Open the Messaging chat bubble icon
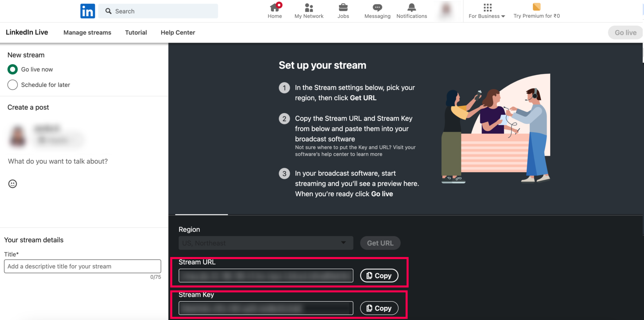The image size is (644, 320). pos(377,8)
